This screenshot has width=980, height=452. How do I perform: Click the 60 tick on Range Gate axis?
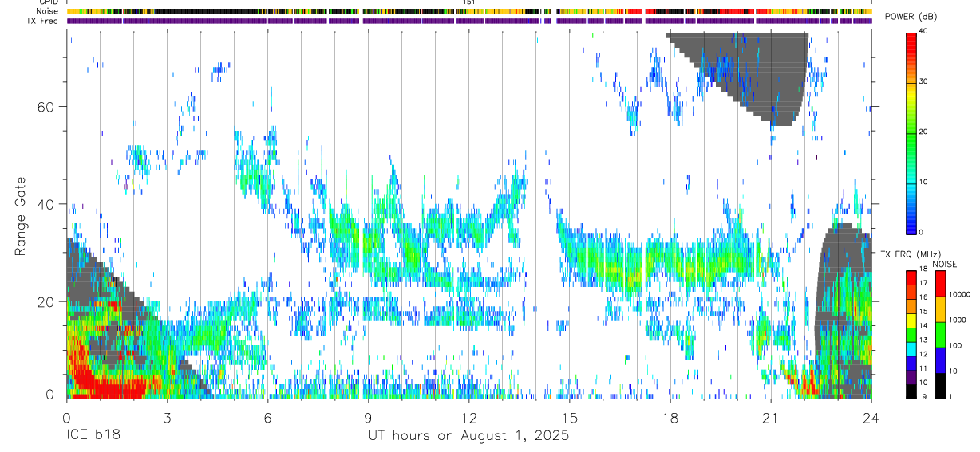[47, 107]
